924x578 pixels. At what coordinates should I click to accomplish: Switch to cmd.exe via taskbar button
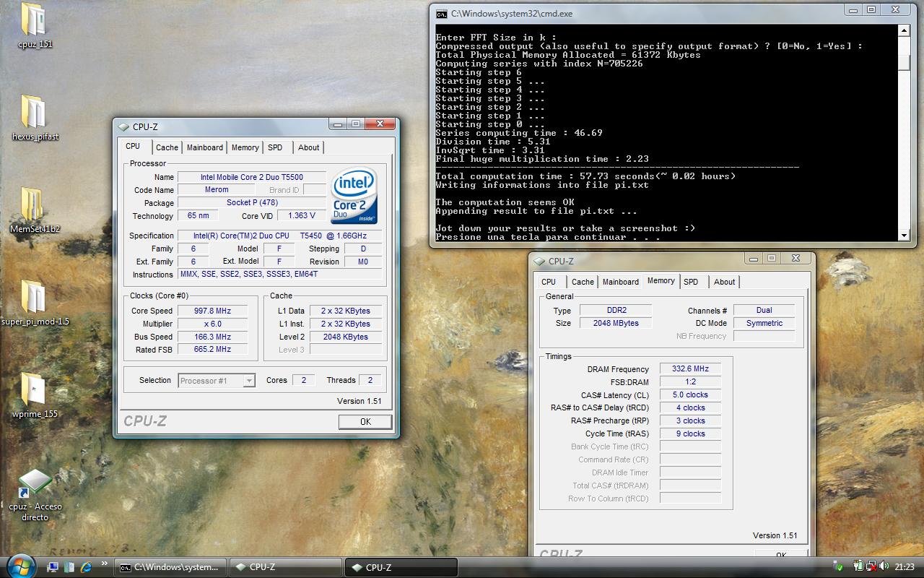click(171, 567)
